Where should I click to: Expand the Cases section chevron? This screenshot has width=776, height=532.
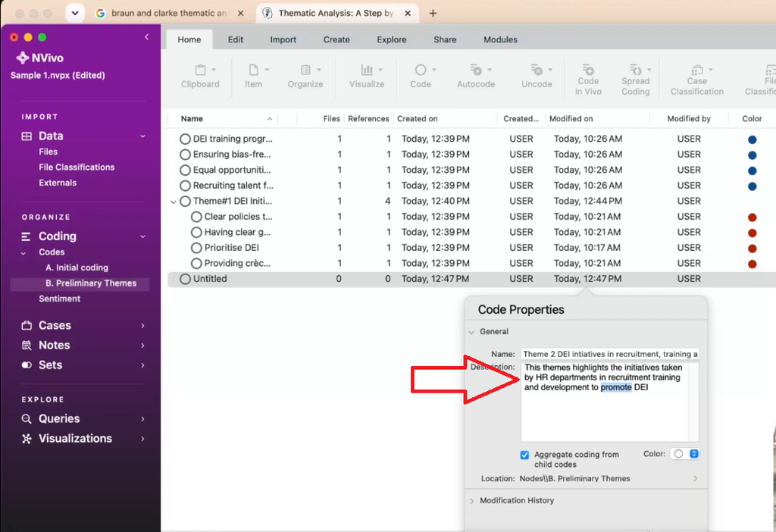click(x=142, y=326)
